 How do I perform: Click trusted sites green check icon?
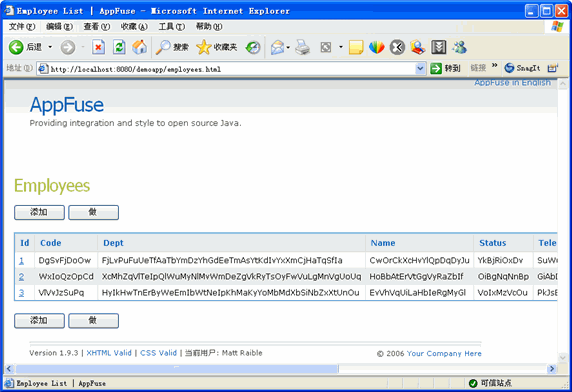point(473,383)
